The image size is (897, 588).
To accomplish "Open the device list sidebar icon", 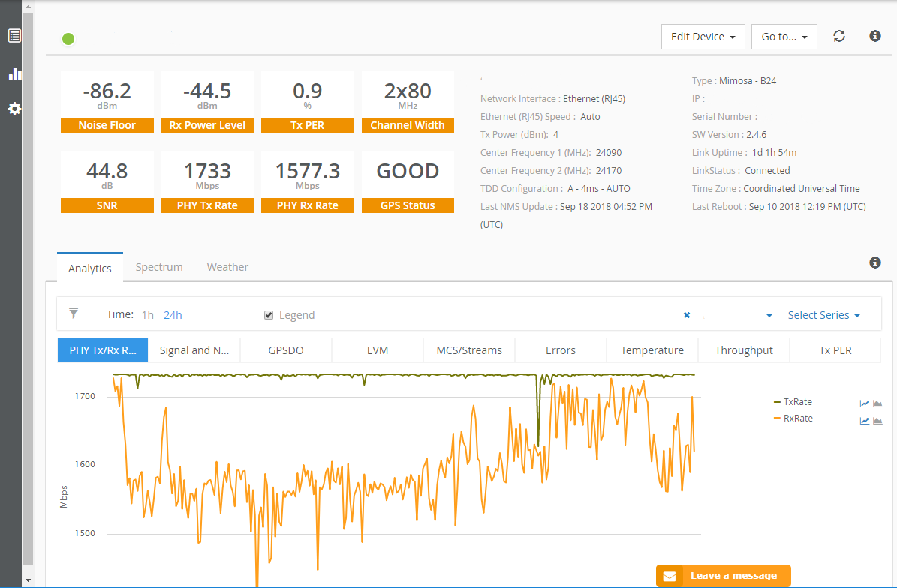I will (14, 36).
